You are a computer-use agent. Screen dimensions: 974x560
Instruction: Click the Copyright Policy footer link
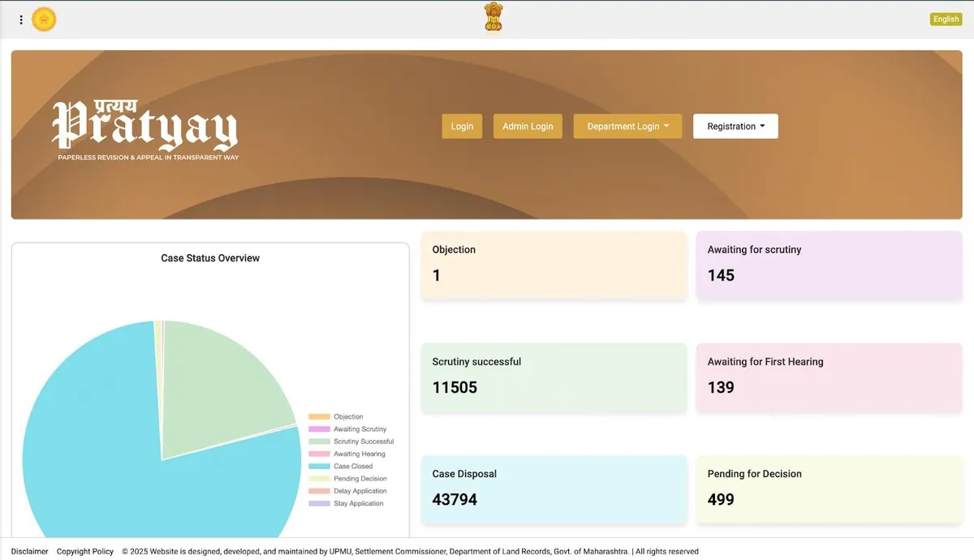(x=84, y=551)
